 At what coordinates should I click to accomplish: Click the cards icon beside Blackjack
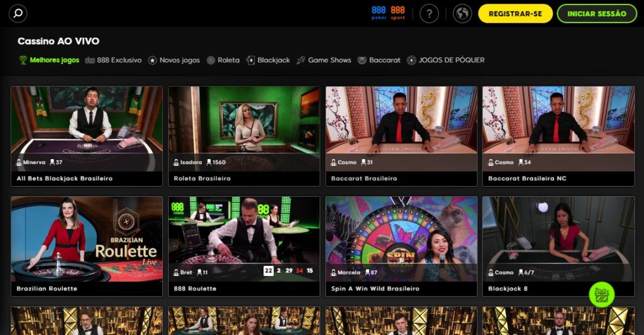(250, 60)
